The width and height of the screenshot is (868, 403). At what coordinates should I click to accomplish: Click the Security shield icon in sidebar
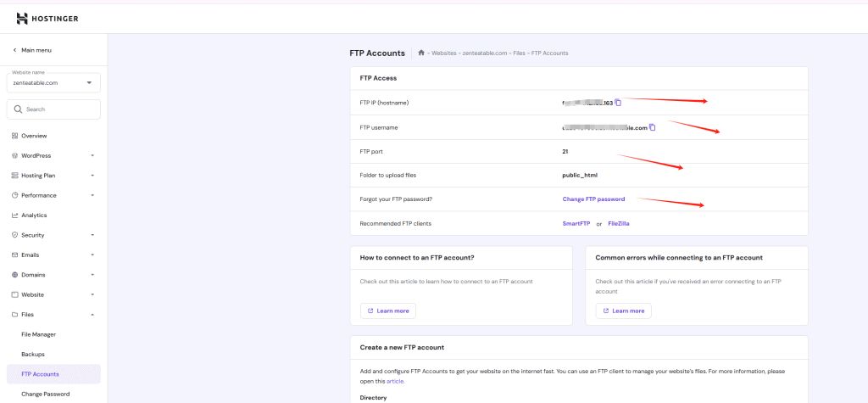click(14, 235)
